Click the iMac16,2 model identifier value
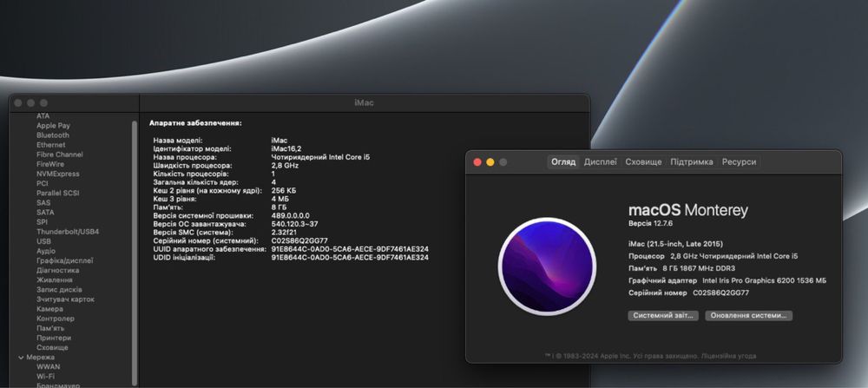The width and height of the screenshot is (868, 388). click(286, 149)
